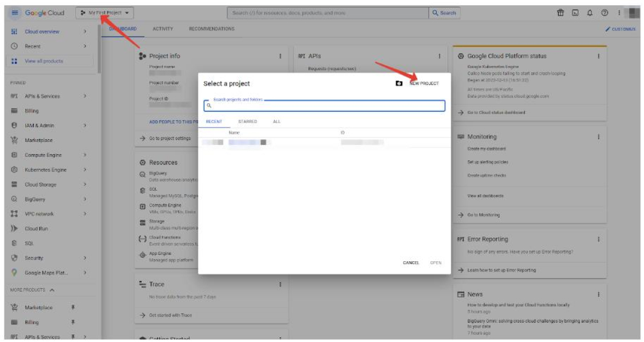The width and height of the screenshot is (644, 342).
Task: Click the gift free trial icon
Action: (560, 13)
